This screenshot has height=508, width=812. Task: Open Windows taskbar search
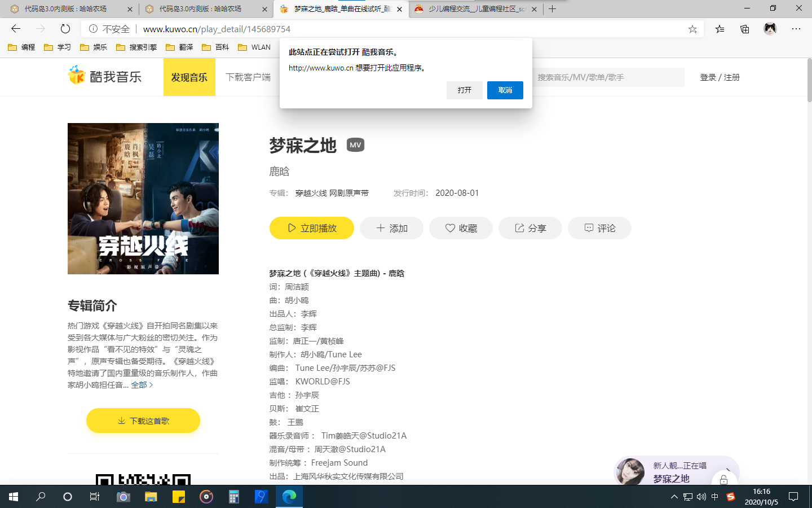click(x=41, y=497)
